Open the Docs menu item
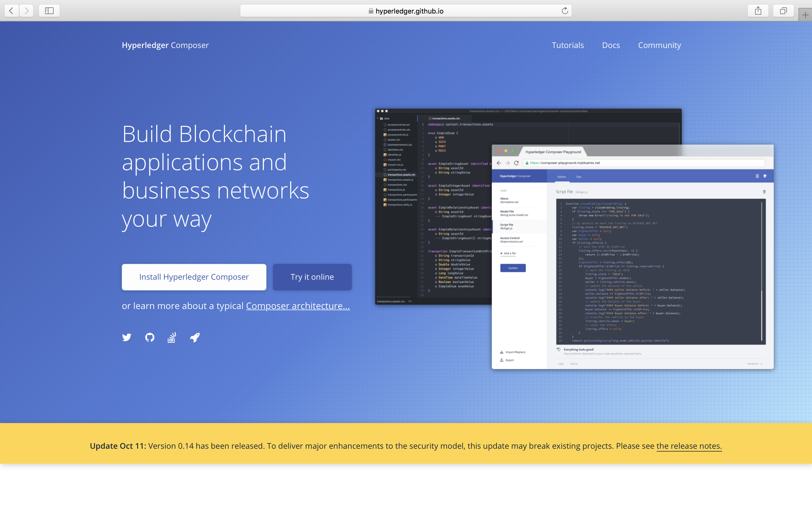 611,45
